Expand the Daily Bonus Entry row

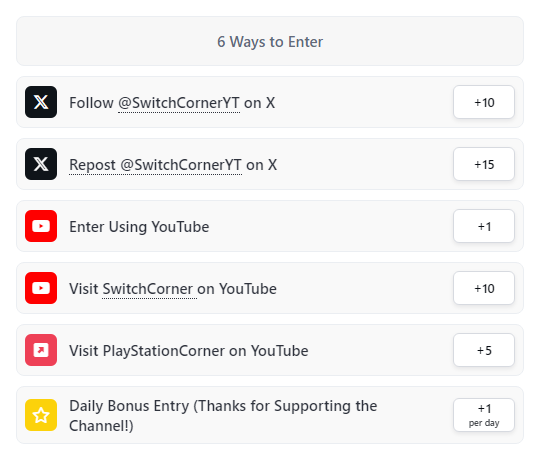pos(270,415)
